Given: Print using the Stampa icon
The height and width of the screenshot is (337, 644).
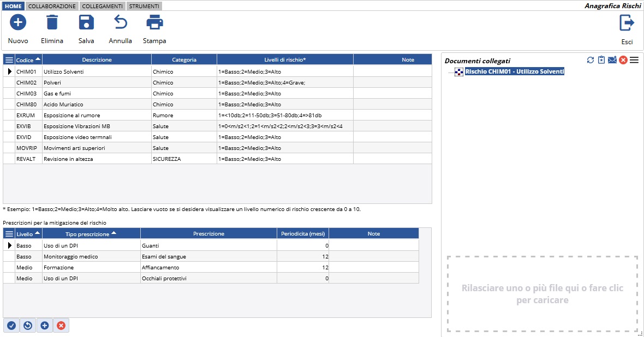Looking at the screenshot, I should pyautogui.click(x=154, y=23).
